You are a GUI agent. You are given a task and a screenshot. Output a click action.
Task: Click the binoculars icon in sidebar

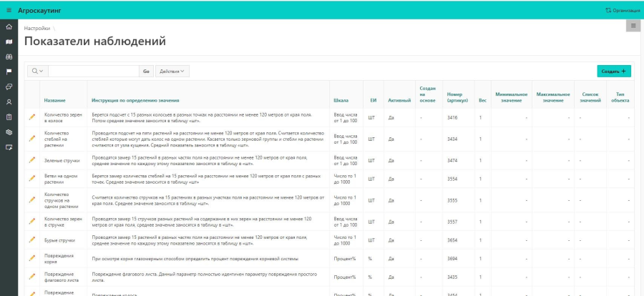point(9,56)
